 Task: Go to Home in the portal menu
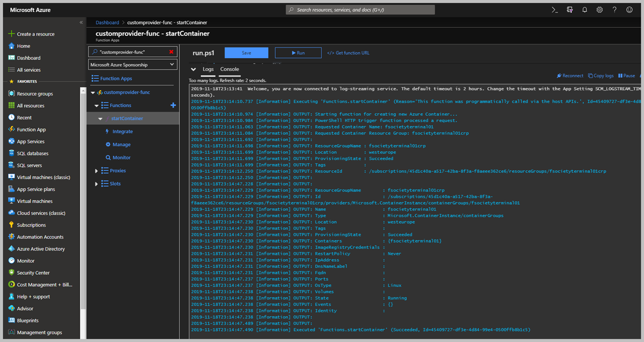(x=19, y=46)
